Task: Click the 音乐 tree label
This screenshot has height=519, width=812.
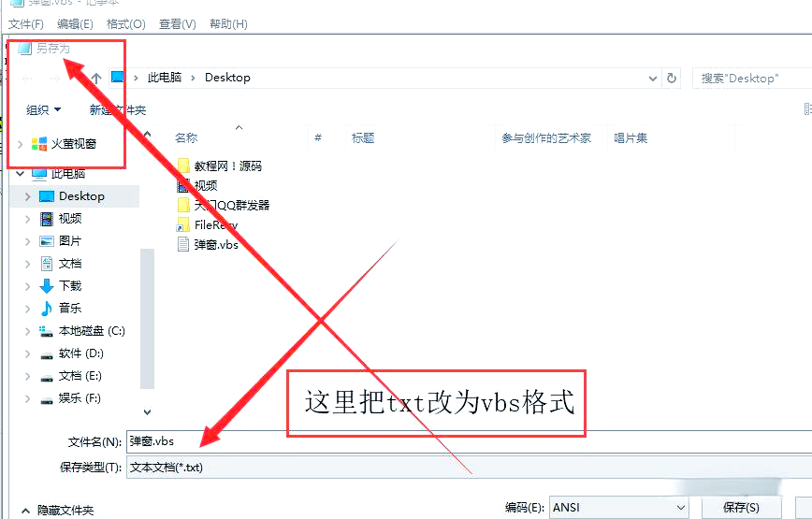Action: pos(70,308)
